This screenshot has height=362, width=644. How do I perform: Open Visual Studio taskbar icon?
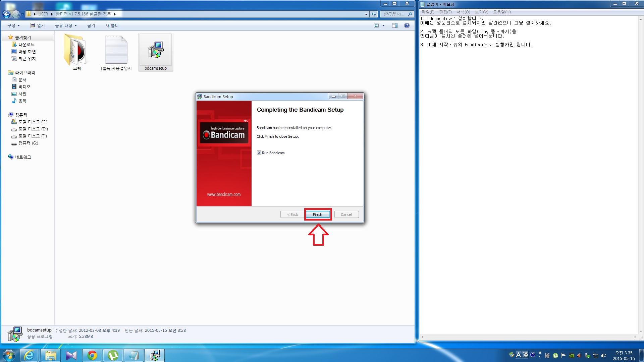(x=71, y=355)
